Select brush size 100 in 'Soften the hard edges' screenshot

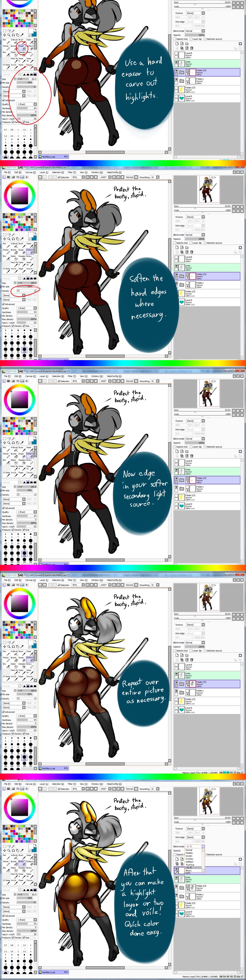coord(25,350)
